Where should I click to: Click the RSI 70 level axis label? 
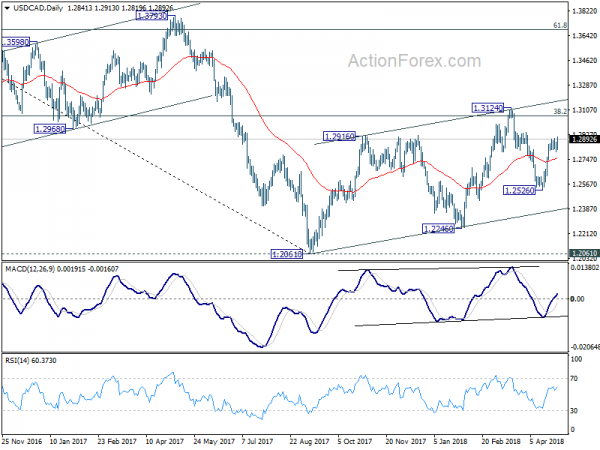(574, 378)
